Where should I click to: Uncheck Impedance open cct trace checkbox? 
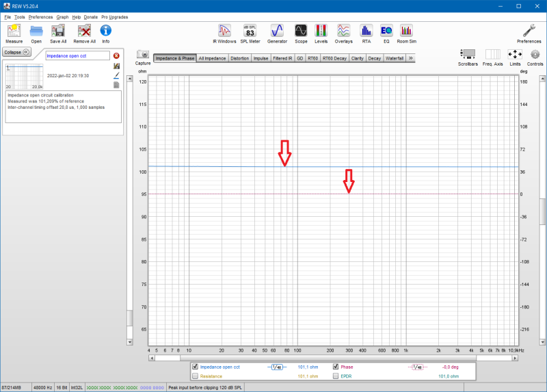click(196, 367)
